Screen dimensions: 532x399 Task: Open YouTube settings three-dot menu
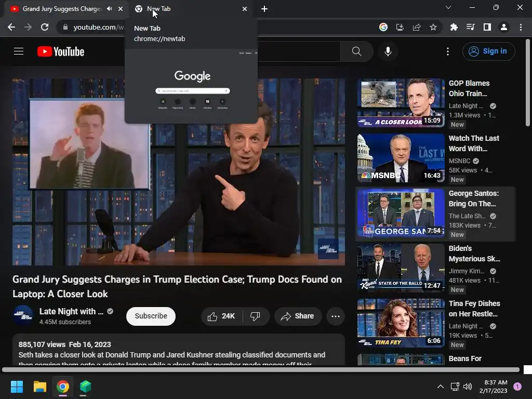(x=448, y=51)
